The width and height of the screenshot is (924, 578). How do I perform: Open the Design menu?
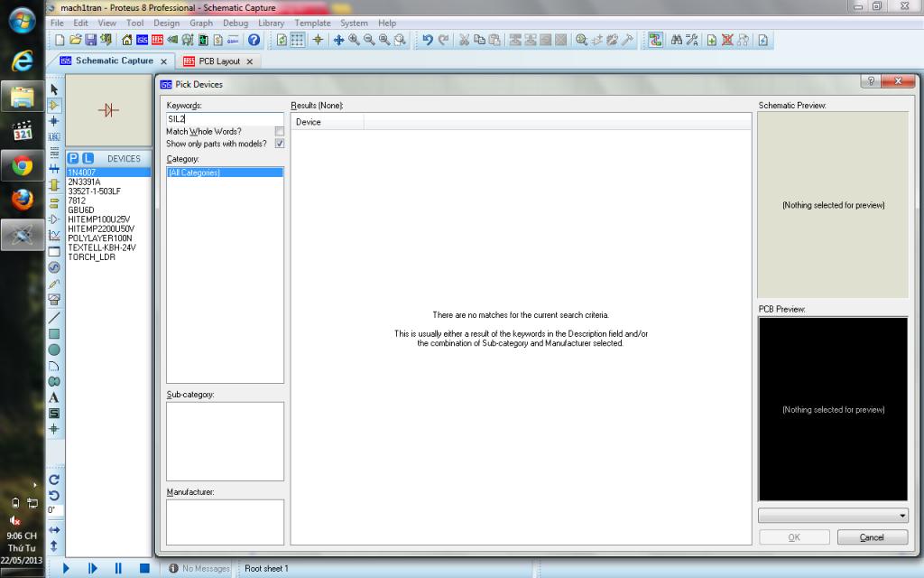click(166, 23)
